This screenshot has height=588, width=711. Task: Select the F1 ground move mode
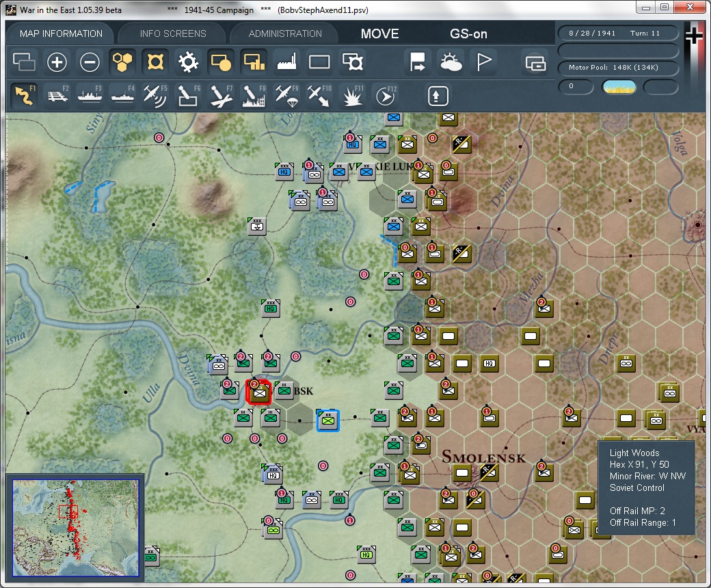[25, 96]
